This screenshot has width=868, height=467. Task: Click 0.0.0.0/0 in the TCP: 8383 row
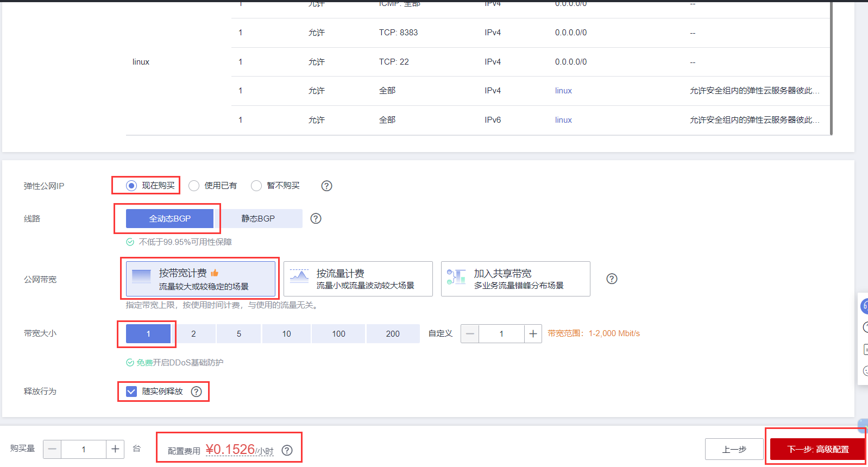pos(571,33)
